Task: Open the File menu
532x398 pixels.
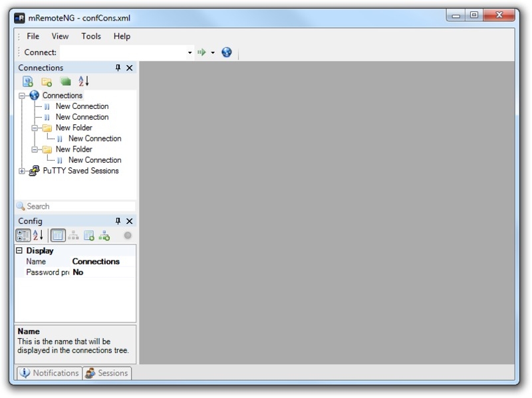Action: (x=33, y=37)
